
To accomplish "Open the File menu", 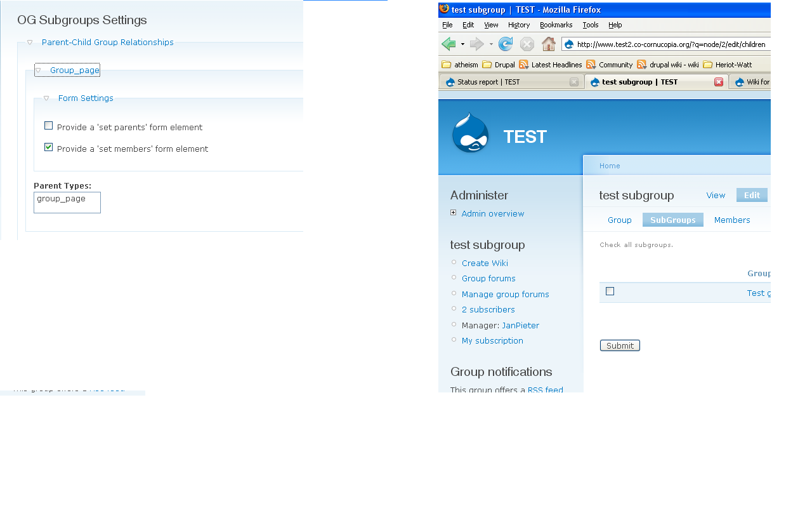I will 447,25.
